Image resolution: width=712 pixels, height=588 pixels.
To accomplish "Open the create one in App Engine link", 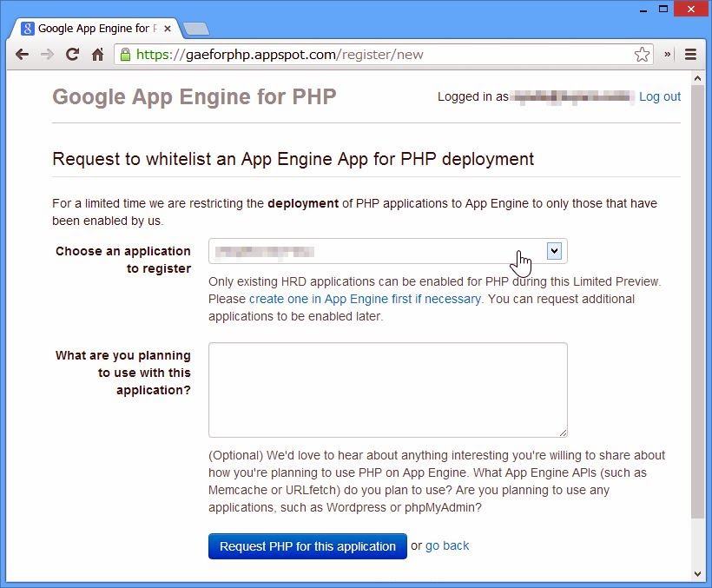I will point(364,299).
